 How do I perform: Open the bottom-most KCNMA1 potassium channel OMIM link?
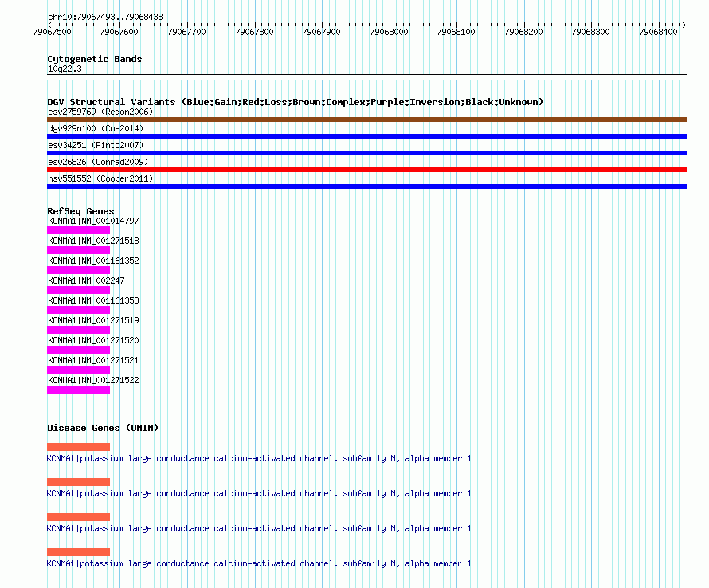pyautogui.click(x=259, y=564)
